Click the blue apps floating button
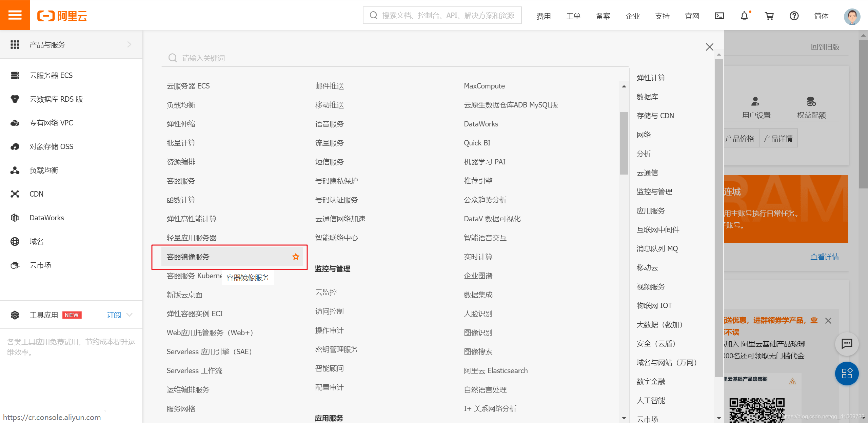 tap(847, 374)
